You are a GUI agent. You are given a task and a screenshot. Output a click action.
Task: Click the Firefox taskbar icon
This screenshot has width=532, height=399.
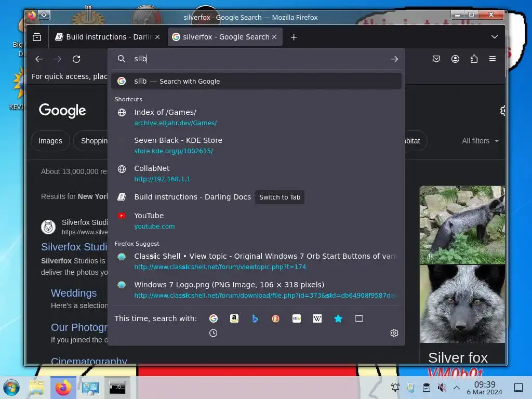(x=63, y=388)
